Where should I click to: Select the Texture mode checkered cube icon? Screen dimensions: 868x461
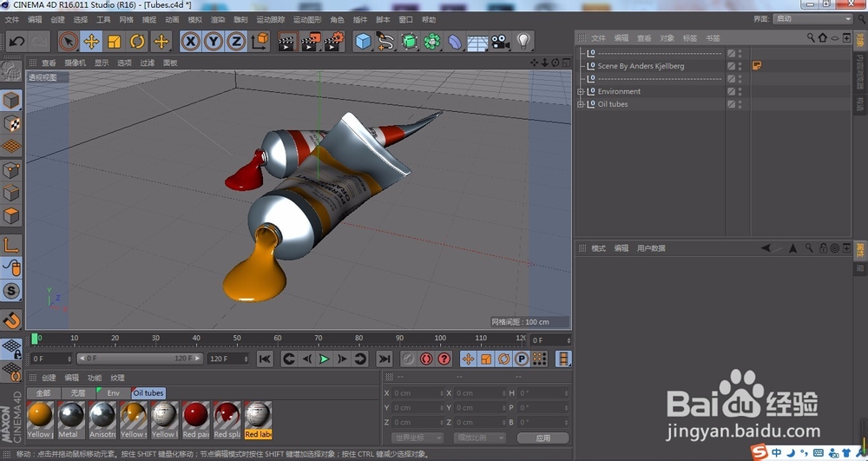pos(11,124)
